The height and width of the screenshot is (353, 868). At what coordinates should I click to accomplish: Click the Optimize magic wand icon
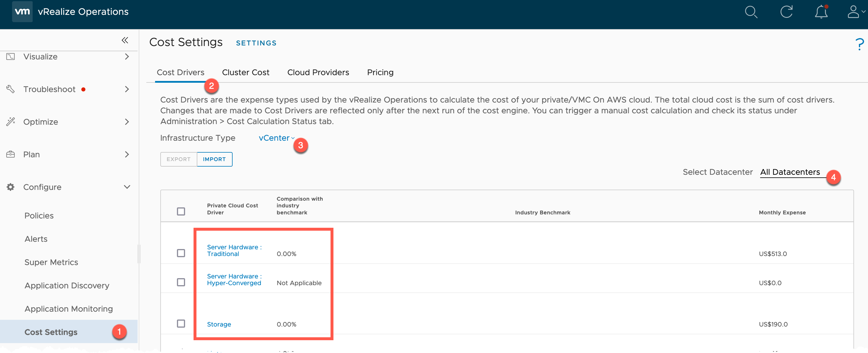[x=10, y=121]
